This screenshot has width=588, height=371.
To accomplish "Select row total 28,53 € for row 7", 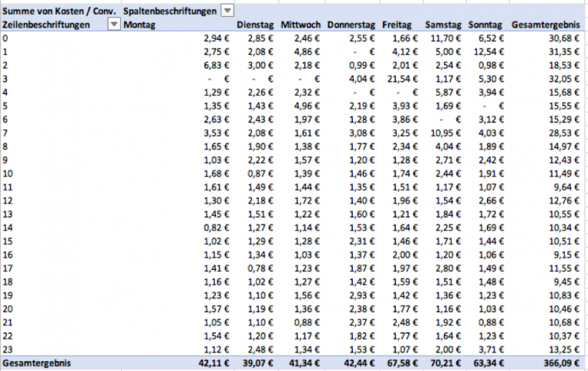I will 564,133.
